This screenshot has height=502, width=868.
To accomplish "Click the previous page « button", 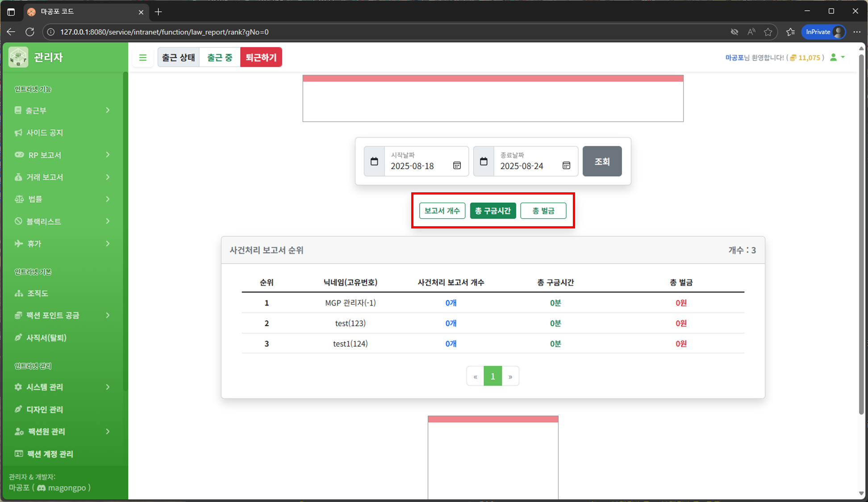I will click(x=475, y=376).
